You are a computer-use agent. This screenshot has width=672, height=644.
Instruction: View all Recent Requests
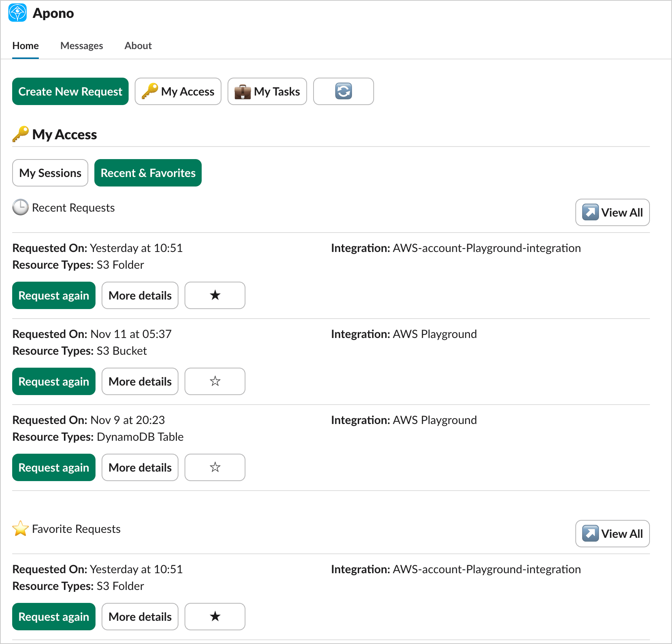pyautogui.click(x=612, y=212)
